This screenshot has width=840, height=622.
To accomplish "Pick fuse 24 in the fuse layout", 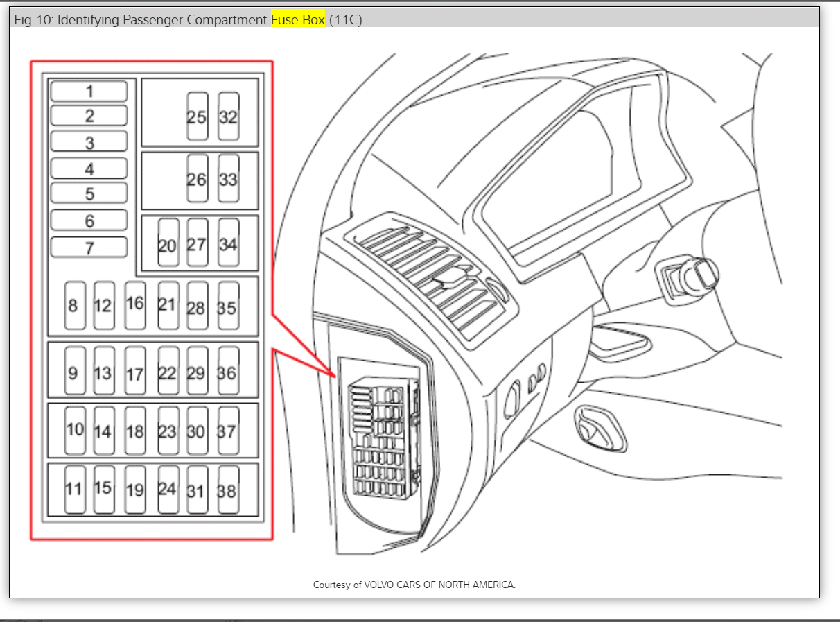I will click(168, 490).
